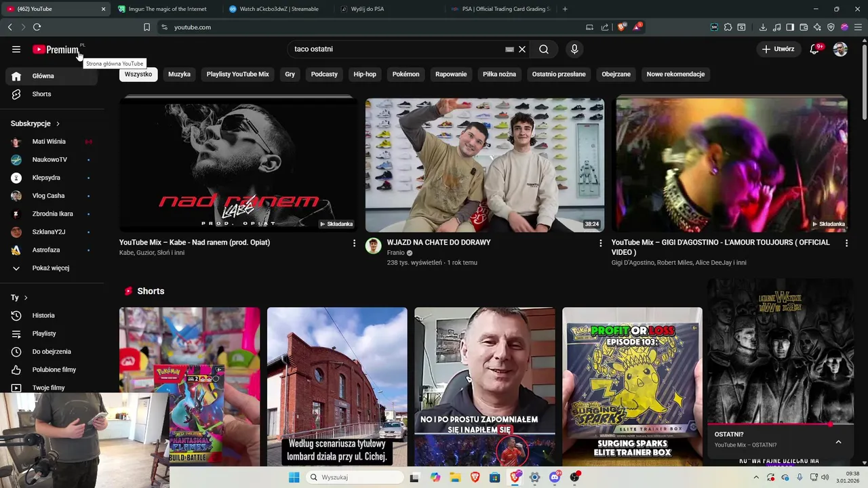Open Do obejrzenia in the sidebar

pos(52,352)
